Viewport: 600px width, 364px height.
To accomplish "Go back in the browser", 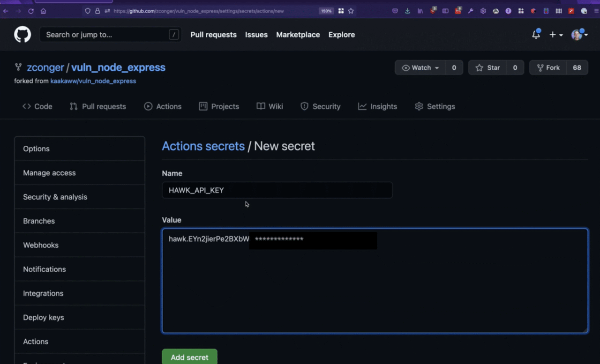I will click(x=6, y=11).
